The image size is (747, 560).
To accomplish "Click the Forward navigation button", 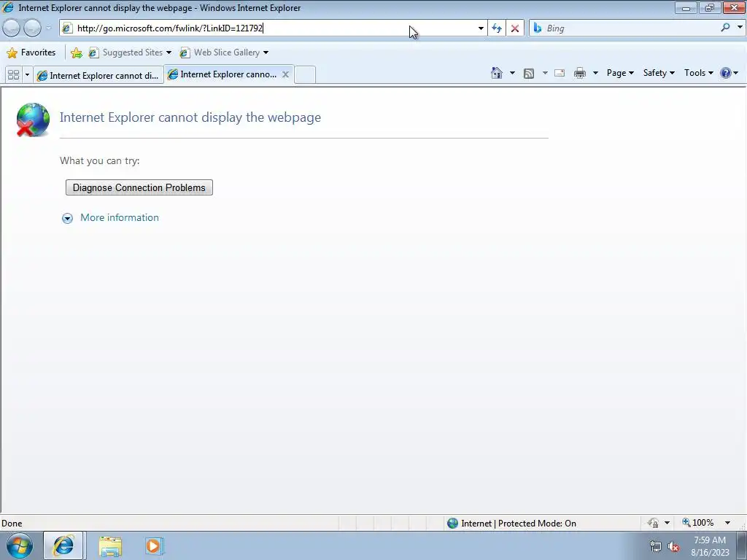I will pyautogui.click(x=32, y=28).
